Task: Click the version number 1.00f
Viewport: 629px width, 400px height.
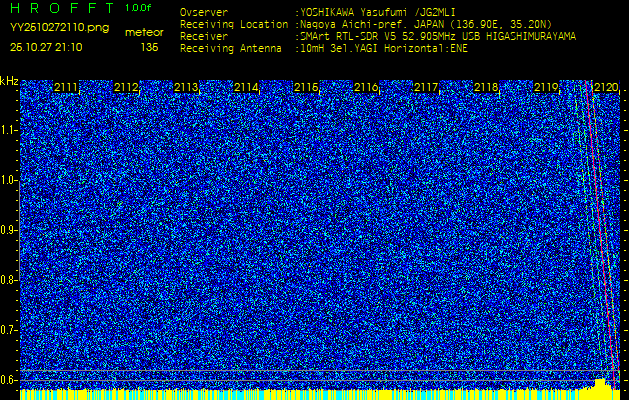Action: [x=138, y=8]
